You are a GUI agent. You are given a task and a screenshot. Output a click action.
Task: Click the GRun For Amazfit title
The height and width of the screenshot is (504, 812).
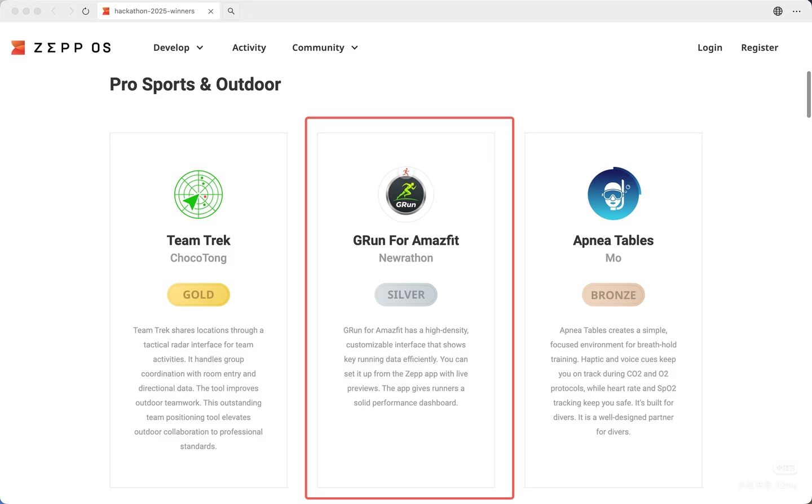(406, 241)
